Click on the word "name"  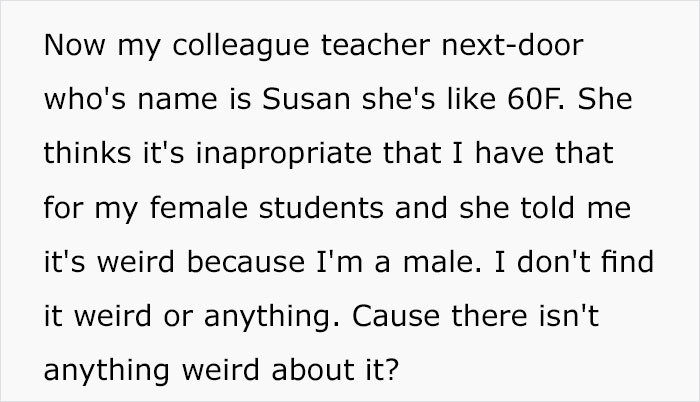178,100
